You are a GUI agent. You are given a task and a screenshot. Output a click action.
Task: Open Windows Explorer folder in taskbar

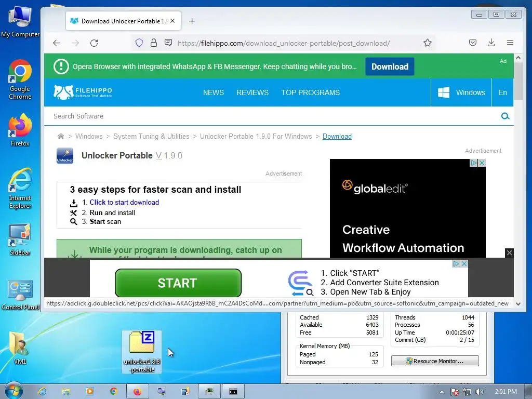pos(66,392)
